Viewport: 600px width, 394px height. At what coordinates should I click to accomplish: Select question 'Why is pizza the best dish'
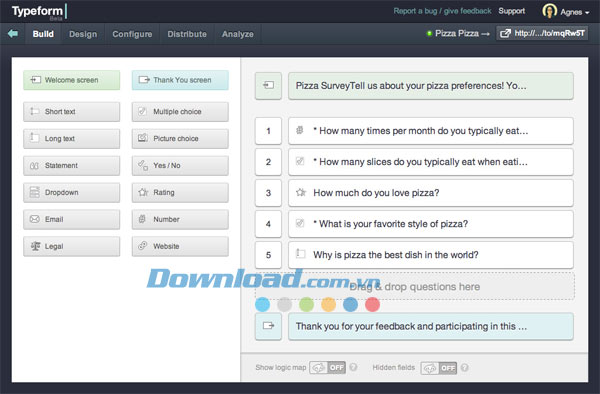coord(431,255)
